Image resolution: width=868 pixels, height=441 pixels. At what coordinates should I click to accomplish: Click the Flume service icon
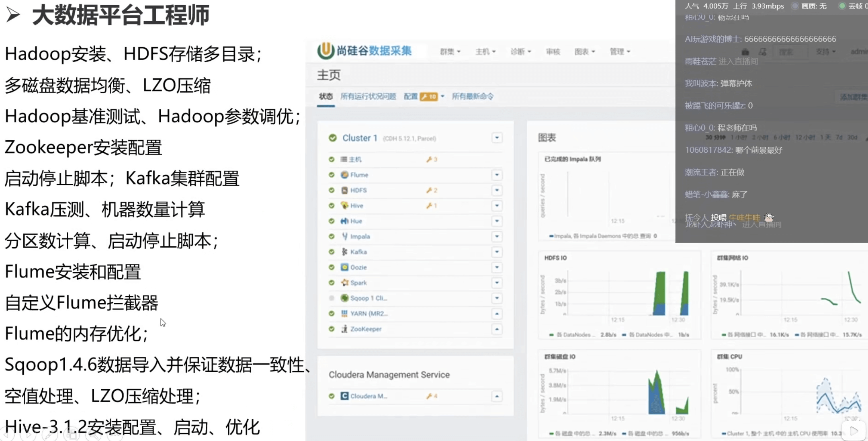[344, 175]
